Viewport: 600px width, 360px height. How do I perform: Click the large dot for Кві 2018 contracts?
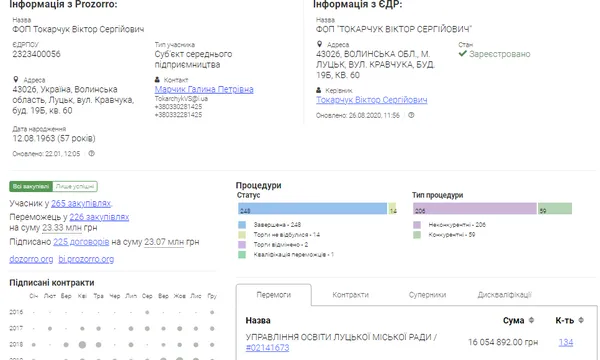point(82,345)
